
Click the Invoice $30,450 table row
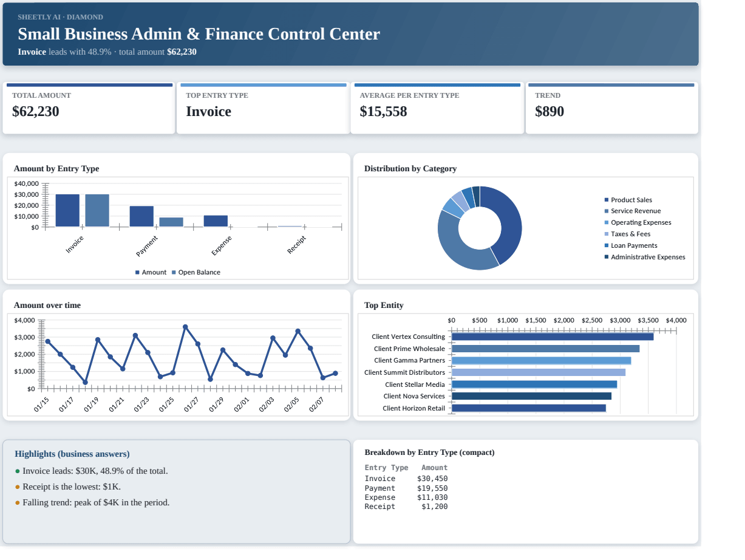[406, 479]
